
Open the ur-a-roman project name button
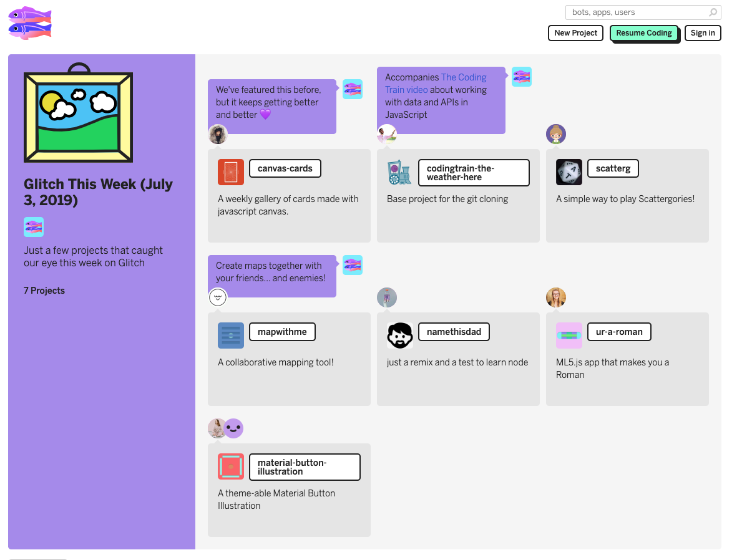[x=618, y=332]
